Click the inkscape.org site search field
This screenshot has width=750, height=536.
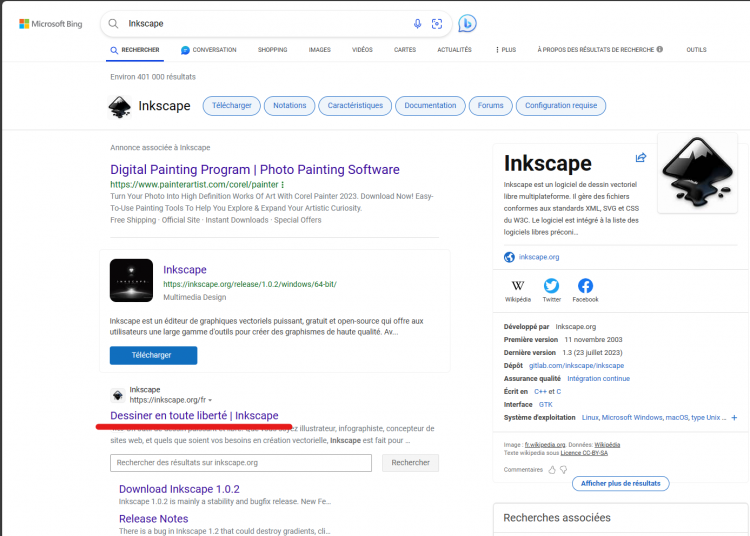coord(240,462)
